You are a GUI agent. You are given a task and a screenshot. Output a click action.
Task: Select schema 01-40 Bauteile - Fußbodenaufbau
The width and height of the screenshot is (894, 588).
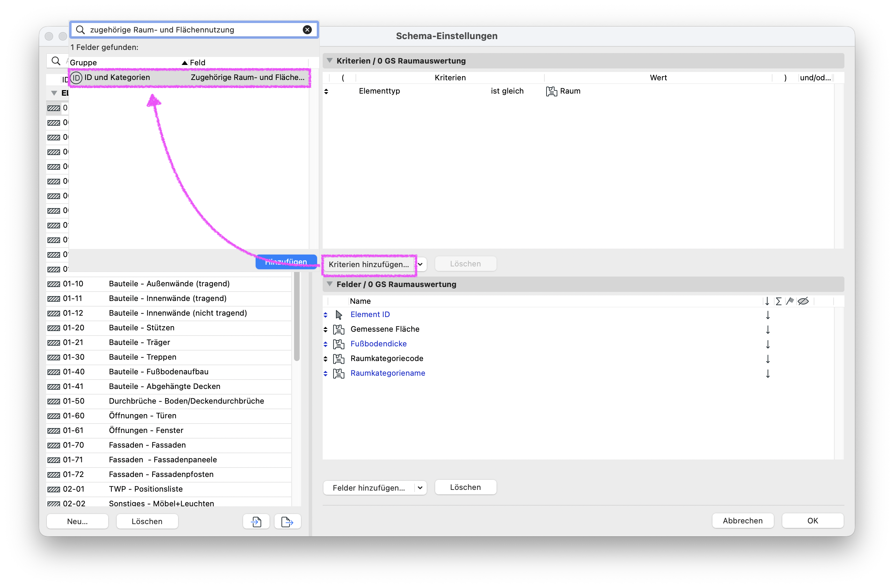click(169, 372)
